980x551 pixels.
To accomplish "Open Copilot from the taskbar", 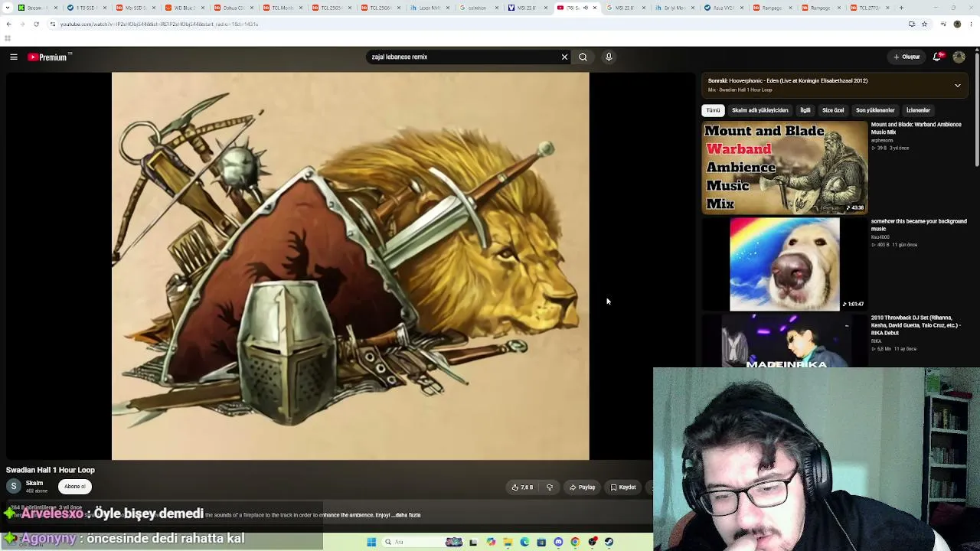I will [491, 542].
